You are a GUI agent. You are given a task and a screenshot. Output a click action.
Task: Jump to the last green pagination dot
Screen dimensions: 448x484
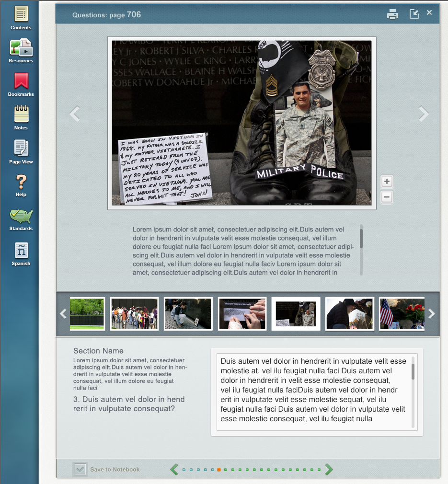tap(319, 470)
